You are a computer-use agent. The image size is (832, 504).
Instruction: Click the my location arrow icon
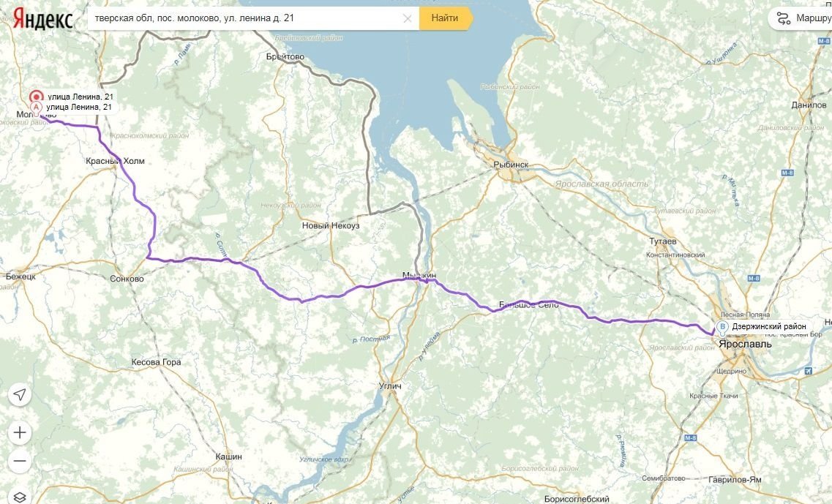point(20,394)
